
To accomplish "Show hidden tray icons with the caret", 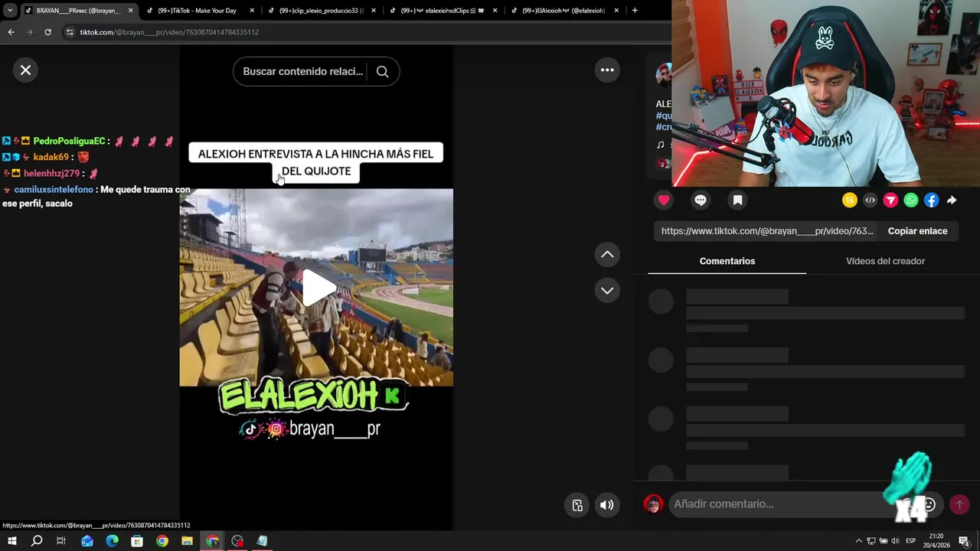I will coord(858,541).
